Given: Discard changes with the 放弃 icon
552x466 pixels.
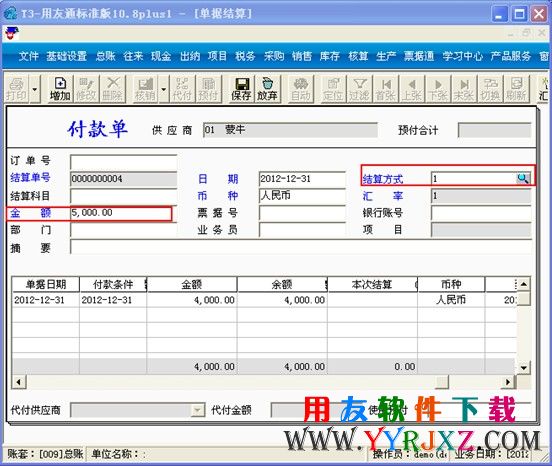Looking at the screenshot, I should point(267,89).
